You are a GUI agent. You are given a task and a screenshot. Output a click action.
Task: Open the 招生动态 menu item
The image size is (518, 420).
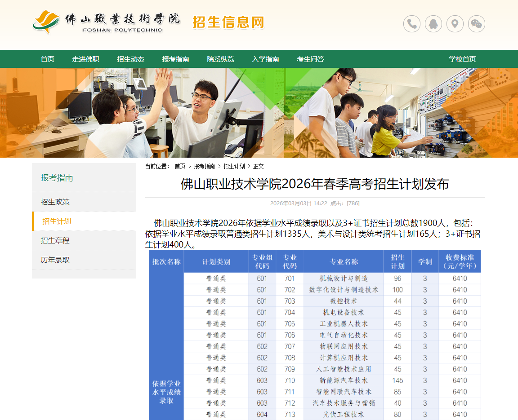(130, 59)
